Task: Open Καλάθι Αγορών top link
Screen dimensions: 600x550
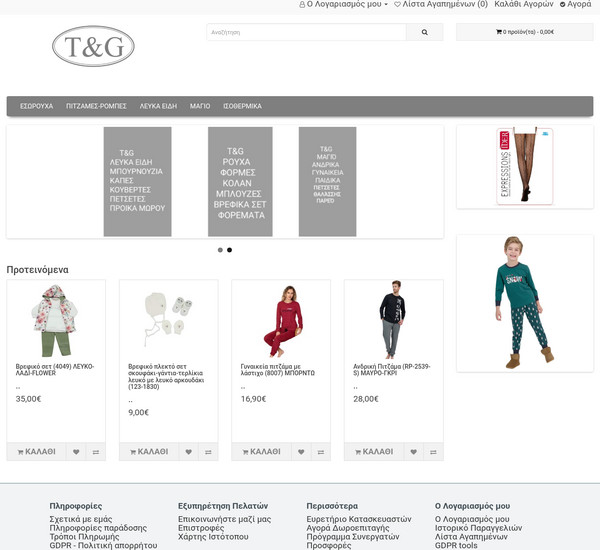Action: (x=524, y=4)
